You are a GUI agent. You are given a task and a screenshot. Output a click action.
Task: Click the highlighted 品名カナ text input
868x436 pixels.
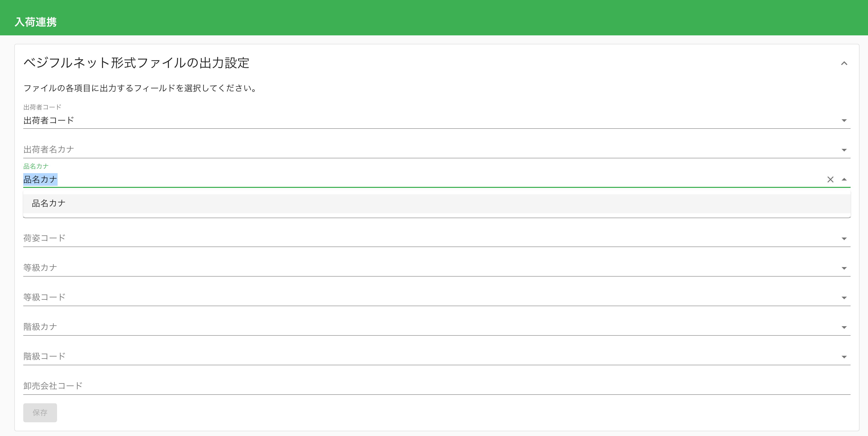coord(40,179)
